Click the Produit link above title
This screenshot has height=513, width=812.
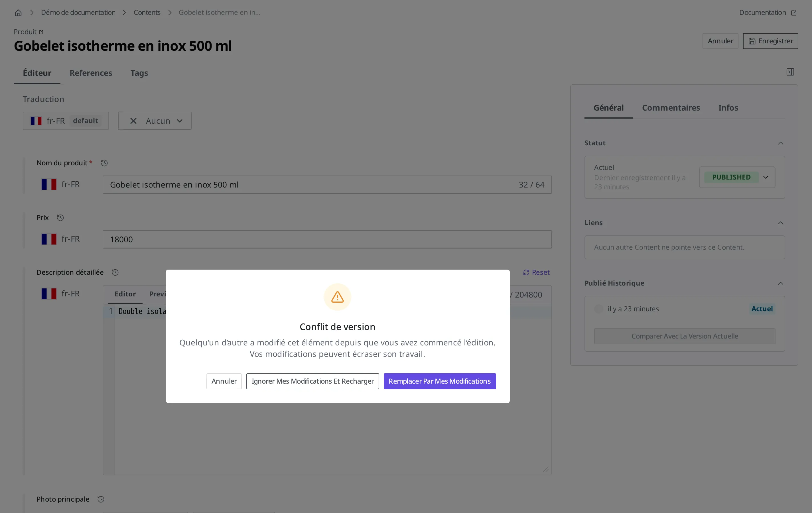[29, 32]
